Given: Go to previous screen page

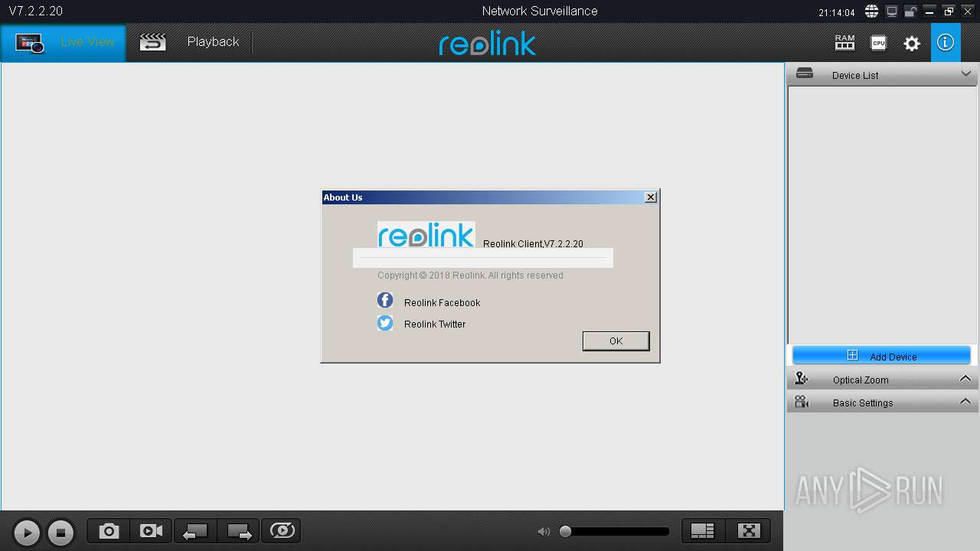Looking at the screenshot, I should pos(196,531).
